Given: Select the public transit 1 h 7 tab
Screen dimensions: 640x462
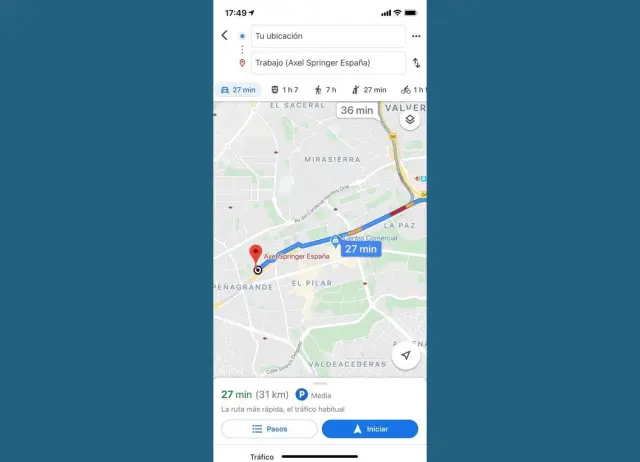Looking at the screenshot, I should click(285, 90).
